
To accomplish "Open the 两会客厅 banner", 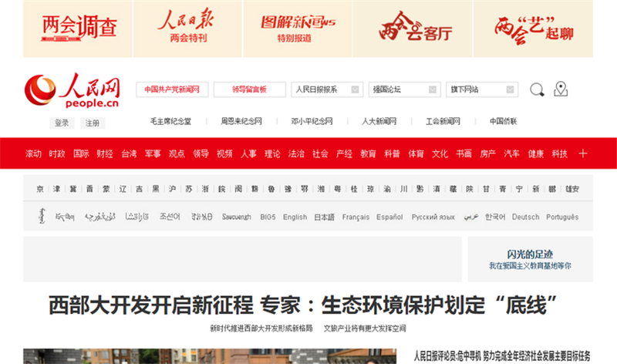I will 413,29.
